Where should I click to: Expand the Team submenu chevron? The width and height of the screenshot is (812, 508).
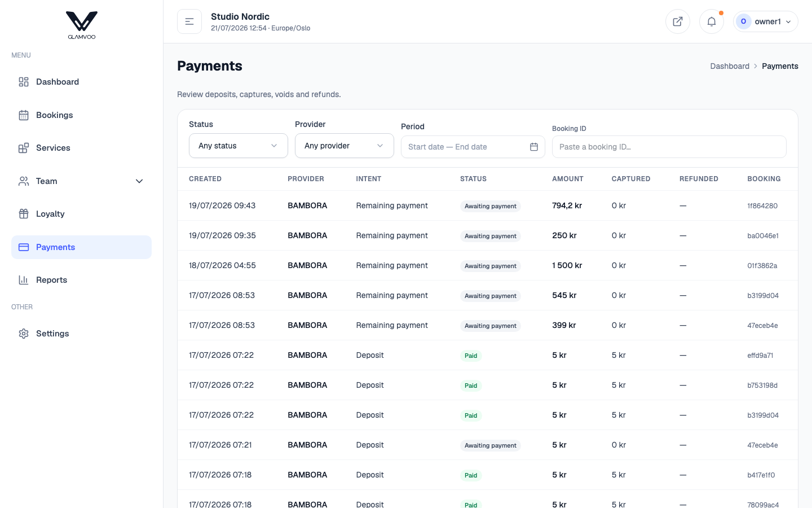click(x=139, y=181)
